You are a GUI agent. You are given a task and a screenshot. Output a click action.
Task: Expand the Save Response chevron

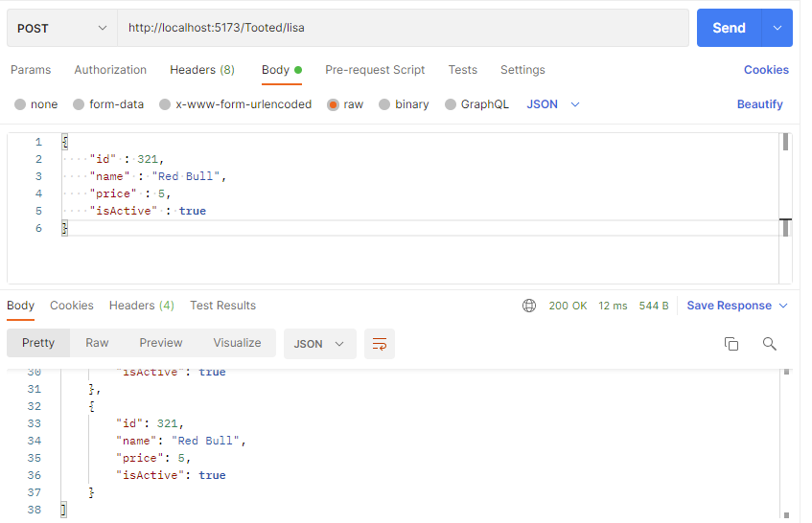(x=783, y=306)
